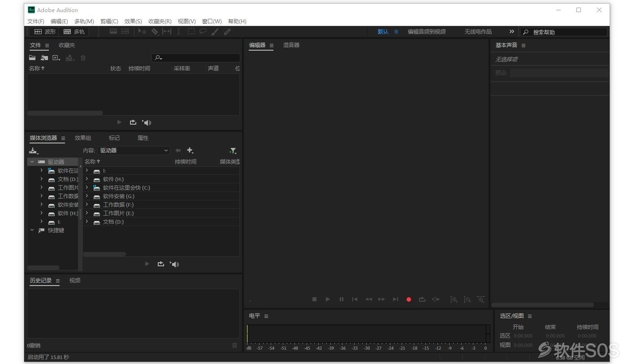This screenshot has height=364, width=628.
Task: Switch to the 混音器 tab
Action: tap(291, 45)
